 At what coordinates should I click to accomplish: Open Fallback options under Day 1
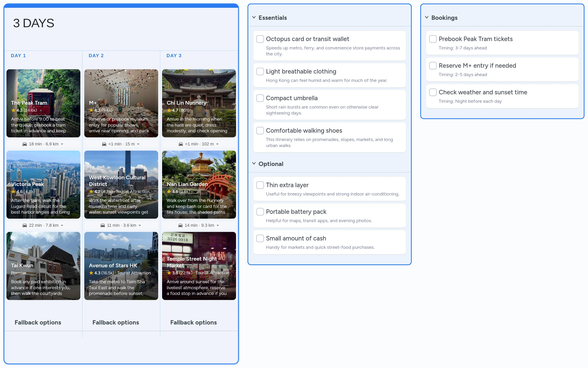[38, 322]
